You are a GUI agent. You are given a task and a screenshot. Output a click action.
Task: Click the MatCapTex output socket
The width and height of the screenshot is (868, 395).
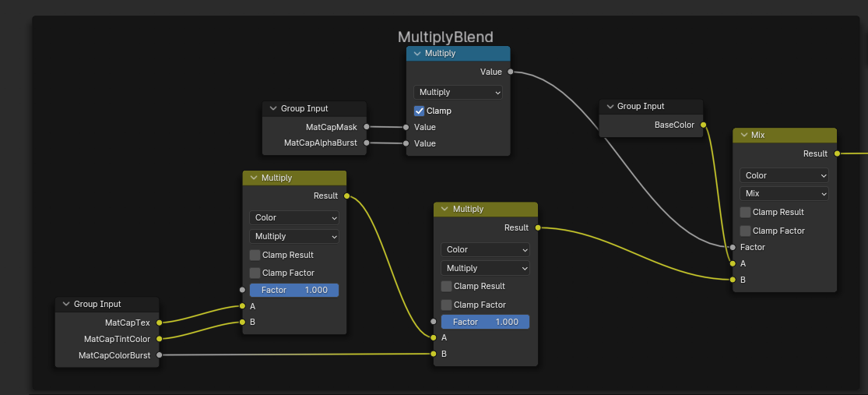[159, 322]
